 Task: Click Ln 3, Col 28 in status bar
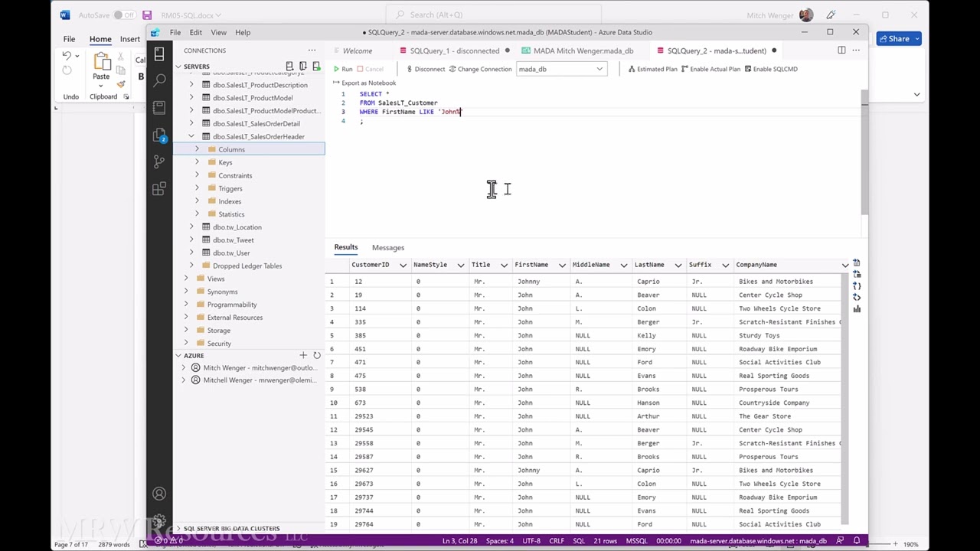tap(459, 541)
